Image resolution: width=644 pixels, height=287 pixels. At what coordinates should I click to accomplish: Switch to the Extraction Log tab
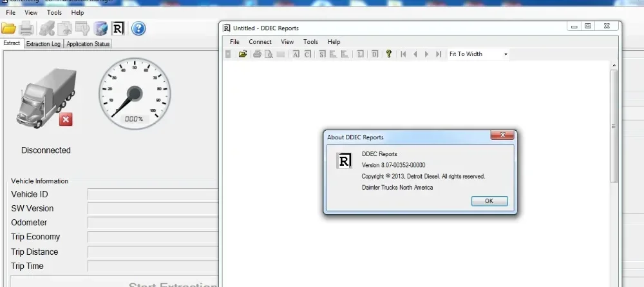43,44
